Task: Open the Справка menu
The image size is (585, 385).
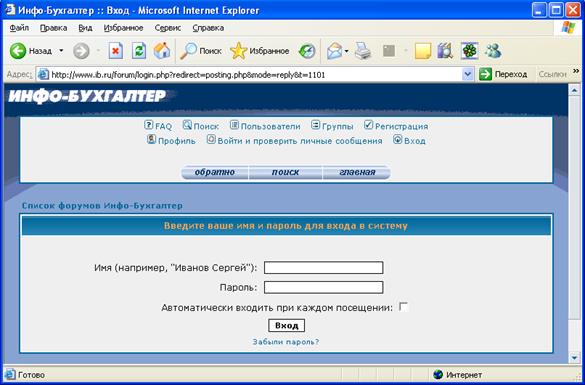Action: [208, 28]
